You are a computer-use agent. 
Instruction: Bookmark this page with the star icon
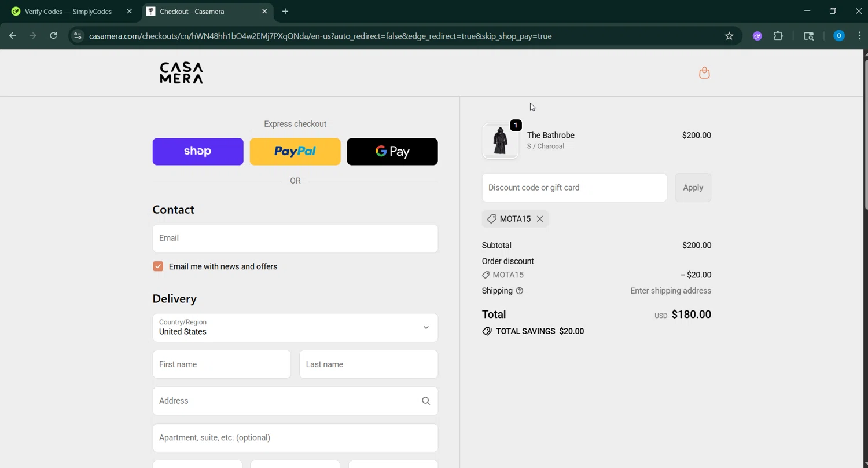(x=729, y=36)
